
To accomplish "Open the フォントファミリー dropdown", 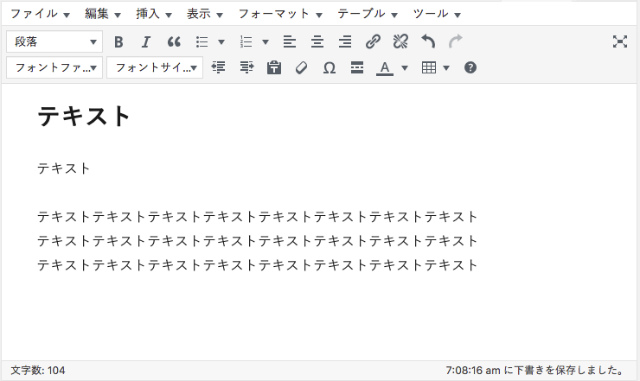I will [54, 67].
